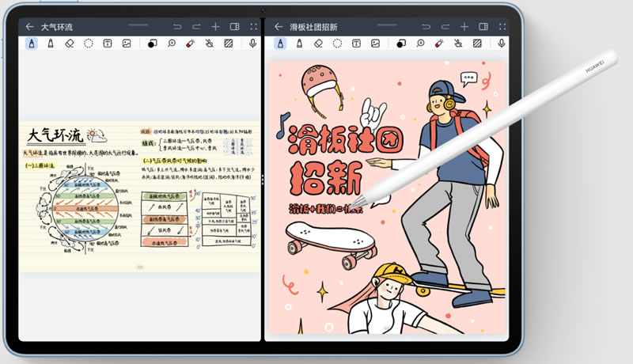Image resolution: width=633 pixels, height=364 pixels.
Task: Select the pen tool in 大气环流 toolbar
Action: [32, 44]
